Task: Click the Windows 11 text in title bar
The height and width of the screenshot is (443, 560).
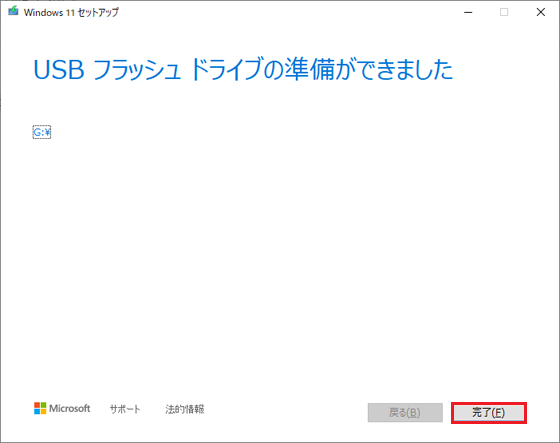Action: coord(49,13)
